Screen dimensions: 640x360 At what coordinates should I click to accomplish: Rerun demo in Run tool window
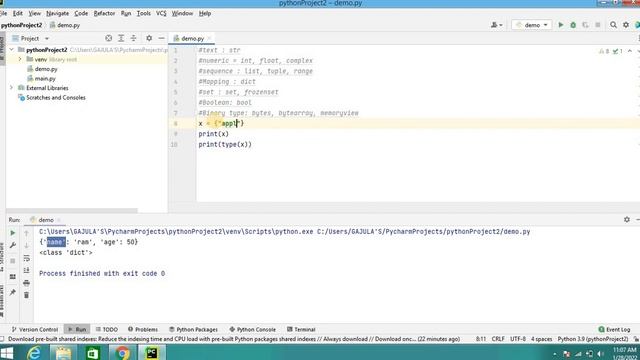pos(13,233)
